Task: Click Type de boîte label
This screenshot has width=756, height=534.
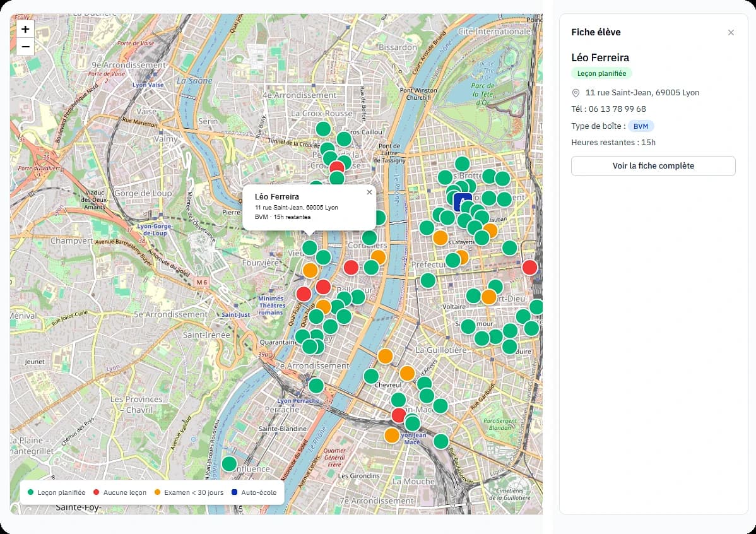Action: tap(598, 126)
